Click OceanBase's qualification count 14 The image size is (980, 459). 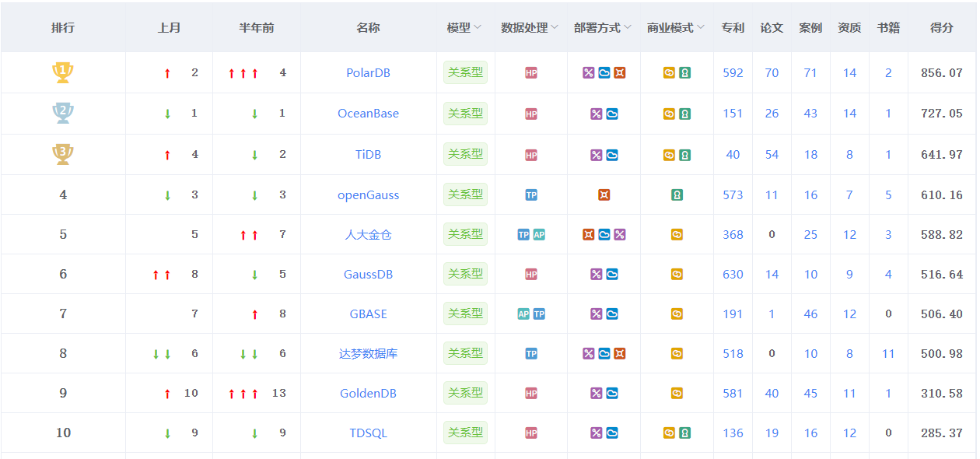[x=849, y=114]
